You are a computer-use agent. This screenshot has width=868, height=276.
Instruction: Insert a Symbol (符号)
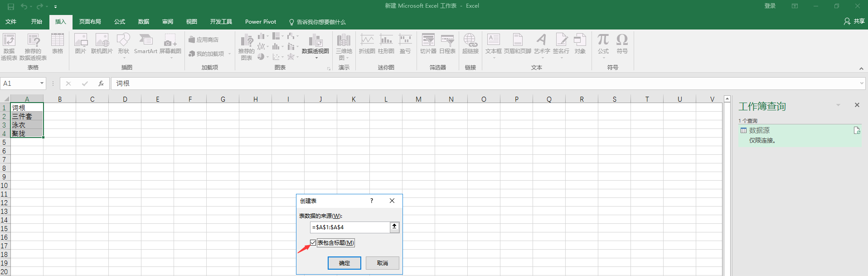point(622,44)
